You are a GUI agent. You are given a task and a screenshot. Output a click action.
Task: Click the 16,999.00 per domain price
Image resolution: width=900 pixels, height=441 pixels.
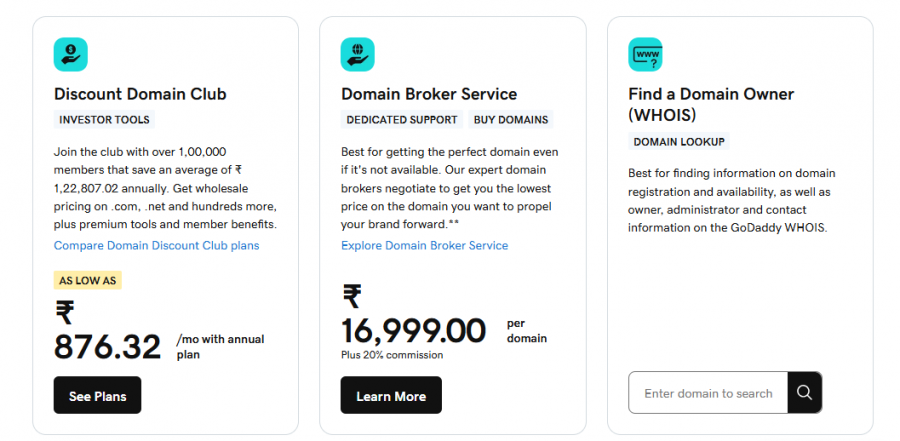click(x=413, y=330)
